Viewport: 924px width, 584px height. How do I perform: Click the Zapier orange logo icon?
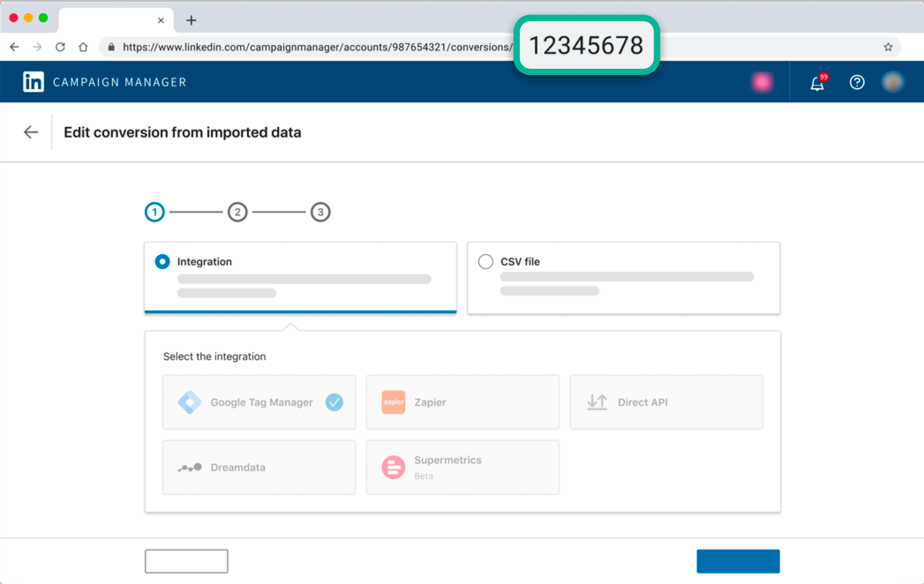(x=393, y=402)
